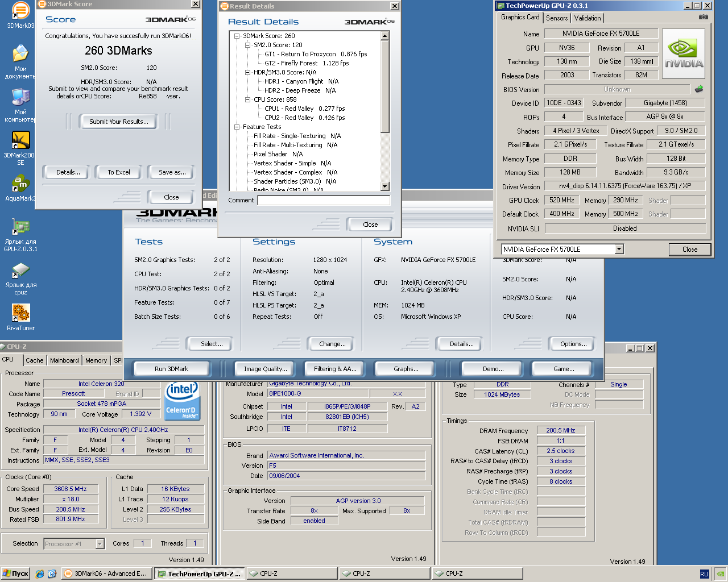Viewport: 728px width, 582px height.
Task: Open Filtering & AA settings
Action: click(335, 369)
